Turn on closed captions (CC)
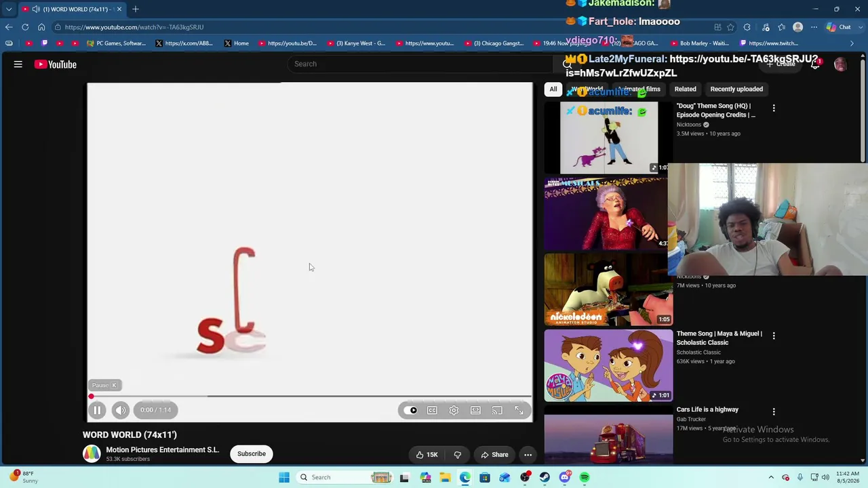 (x=432, y=410)
